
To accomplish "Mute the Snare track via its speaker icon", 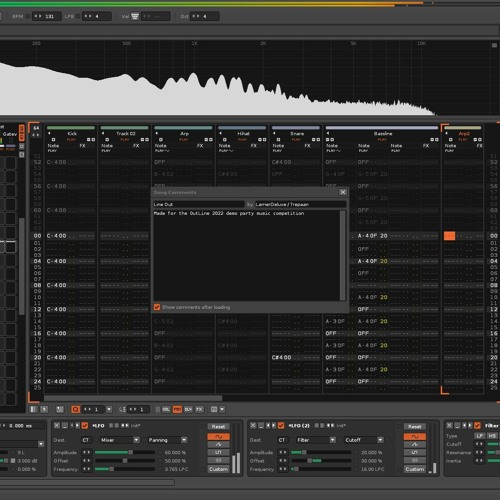I will tap(274, 133).
